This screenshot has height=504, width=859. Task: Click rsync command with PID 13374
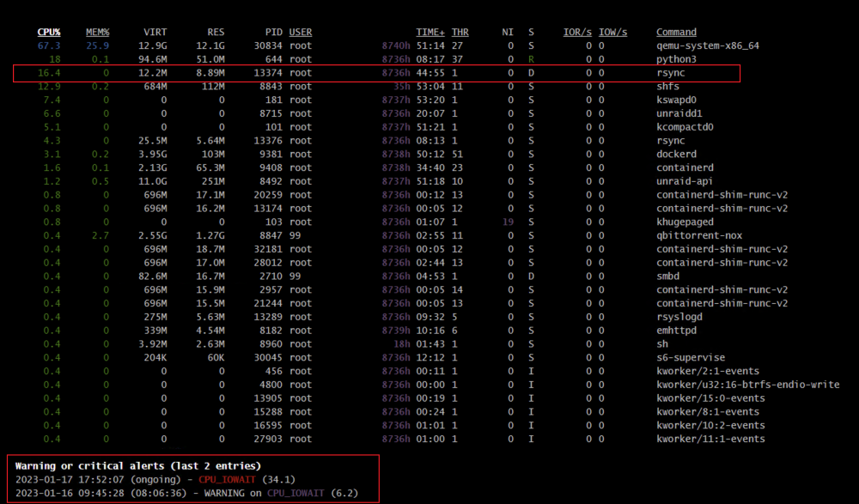coord(671,73)
